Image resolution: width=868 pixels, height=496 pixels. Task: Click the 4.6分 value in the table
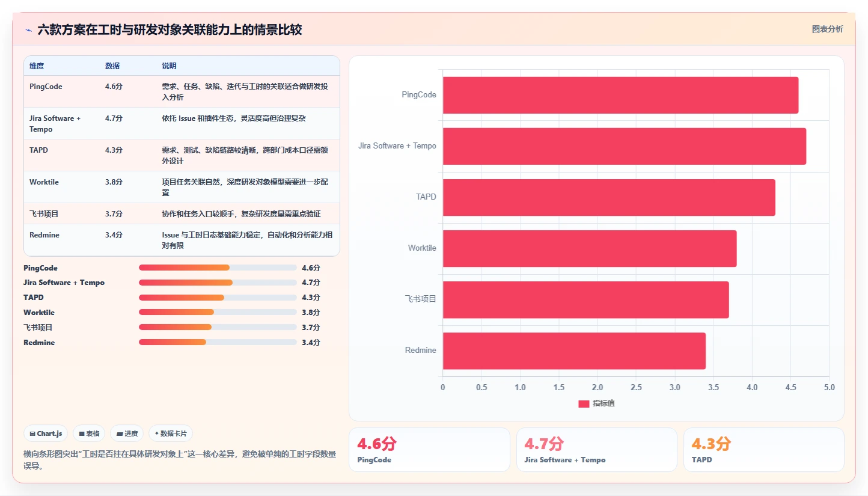coord(114,87)
